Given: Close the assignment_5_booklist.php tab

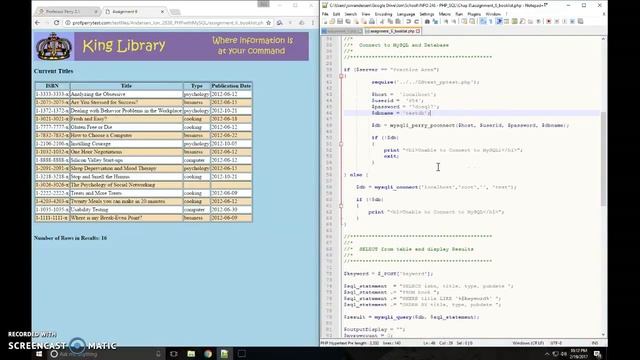Looking at the screenshot, I should tap(418, 31).
